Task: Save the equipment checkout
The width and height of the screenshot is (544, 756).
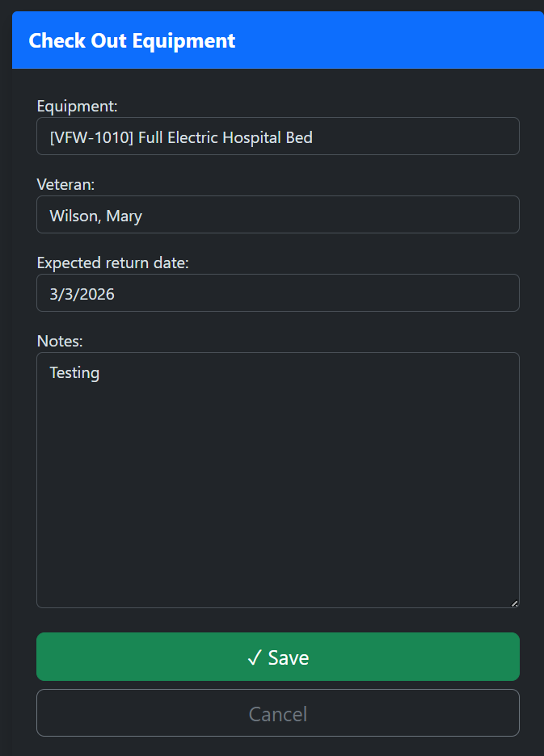Action: point(277,657)
